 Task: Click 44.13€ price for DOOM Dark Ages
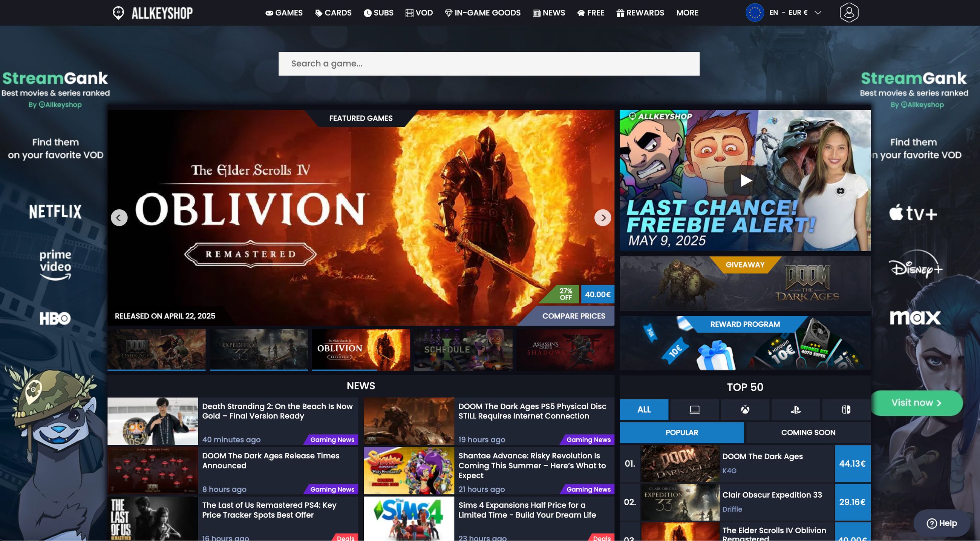click(x=852, y=464)
